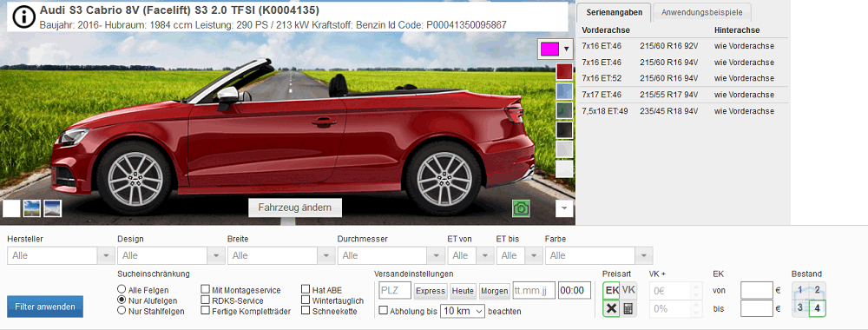Viewport: 868px width, 330px height.
Task: Select the Alle Felgen radio option
Action: [x=122, y=289]
